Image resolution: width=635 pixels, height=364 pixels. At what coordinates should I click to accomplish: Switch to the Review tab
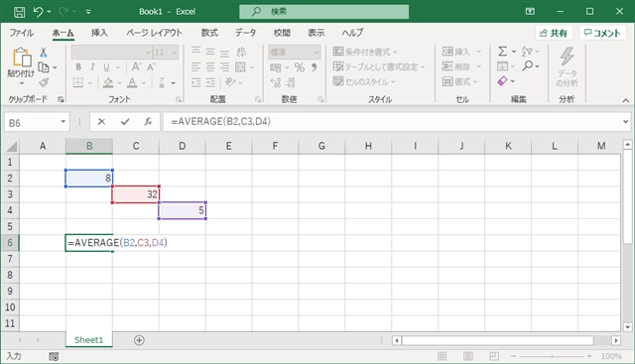point(282,33)
